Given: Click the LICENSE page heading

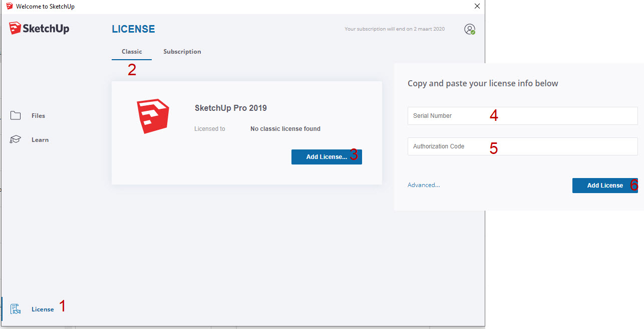Looking at the screenshot, I should pos(133,29).
